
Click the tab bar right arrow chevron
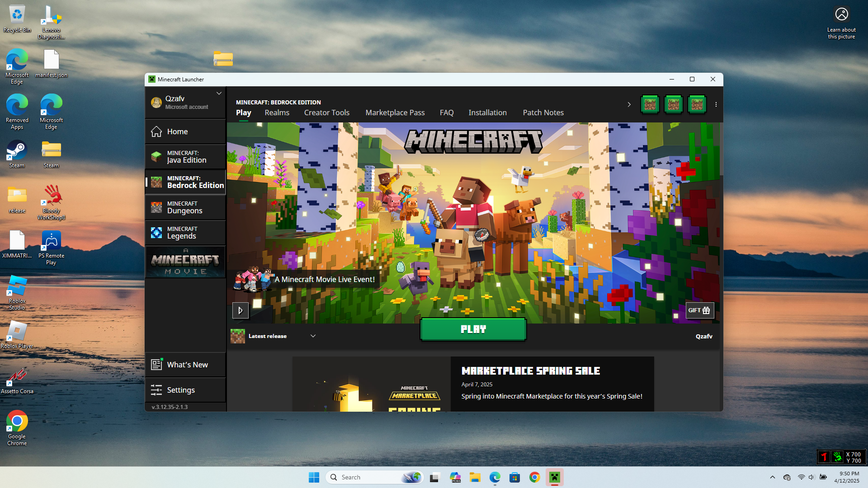pyautogui.click(x=629, y=104)
